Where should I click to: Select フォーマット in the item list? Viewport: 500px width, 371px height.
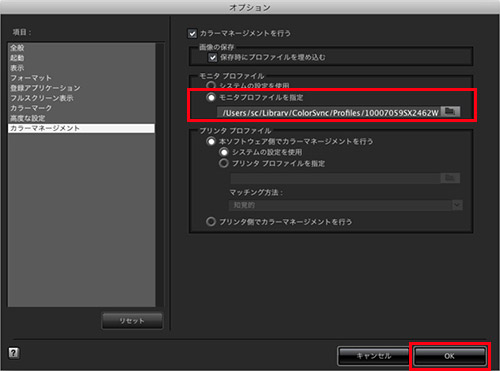tap(81, 78)
